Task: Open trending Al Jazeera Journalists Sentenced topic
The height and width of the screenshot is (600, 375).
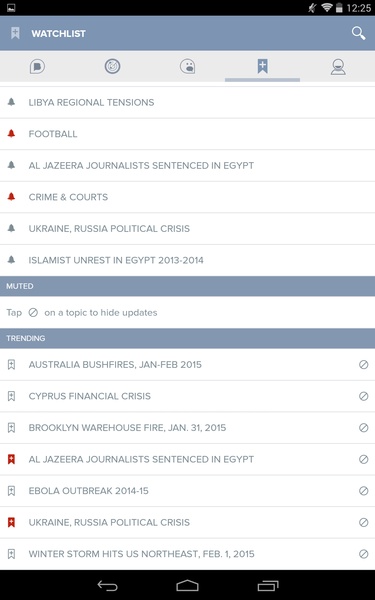Action: (188, 459)
